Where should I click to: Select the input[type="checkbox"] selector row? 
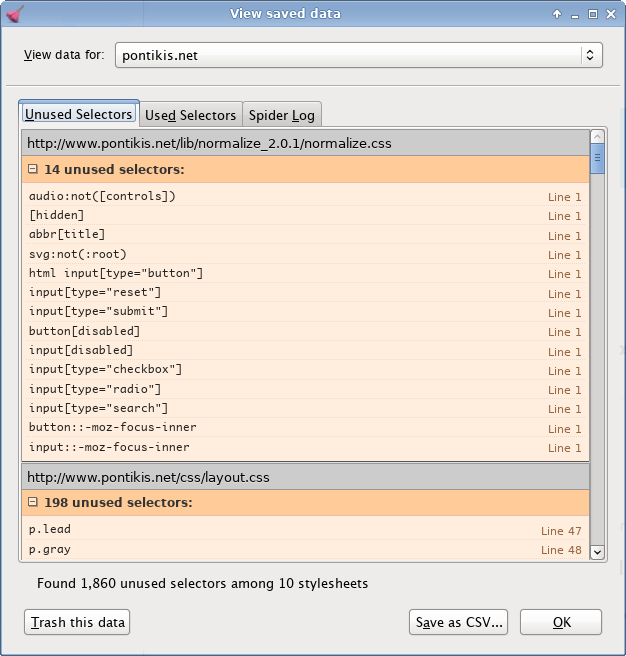[305, 370]
